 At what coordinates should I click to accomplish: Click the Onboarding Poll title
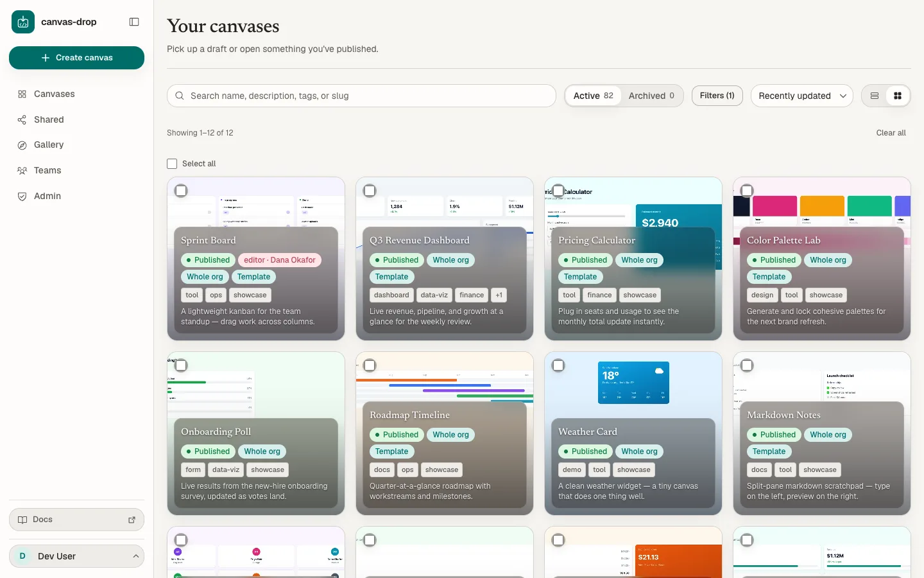(x=216, y=432)
